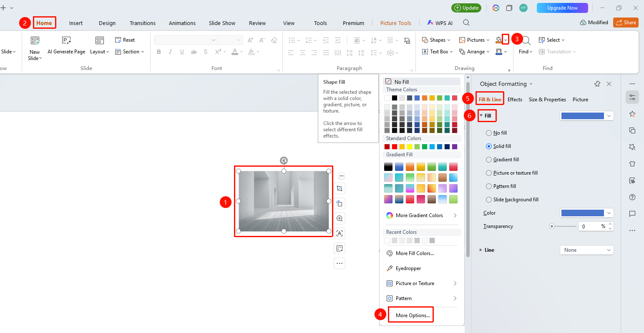Open the comments icon in right sidebar
This screenshot has height=333, width=644.
tap(632, 214)
